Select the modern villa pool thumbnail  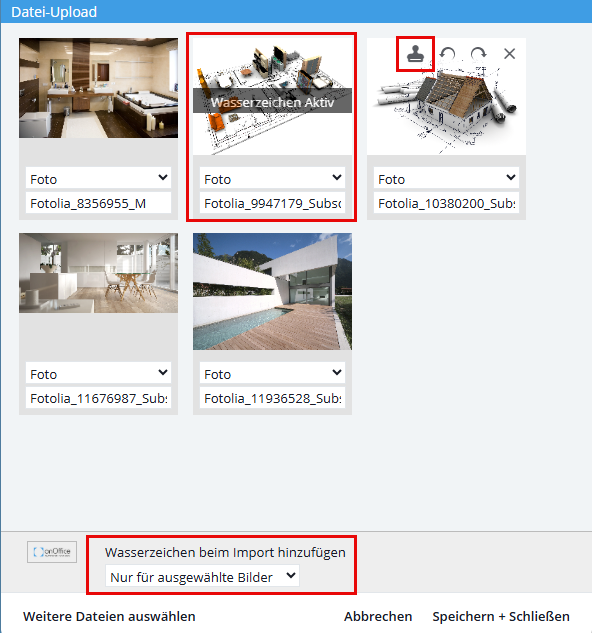tap(272, 291)
